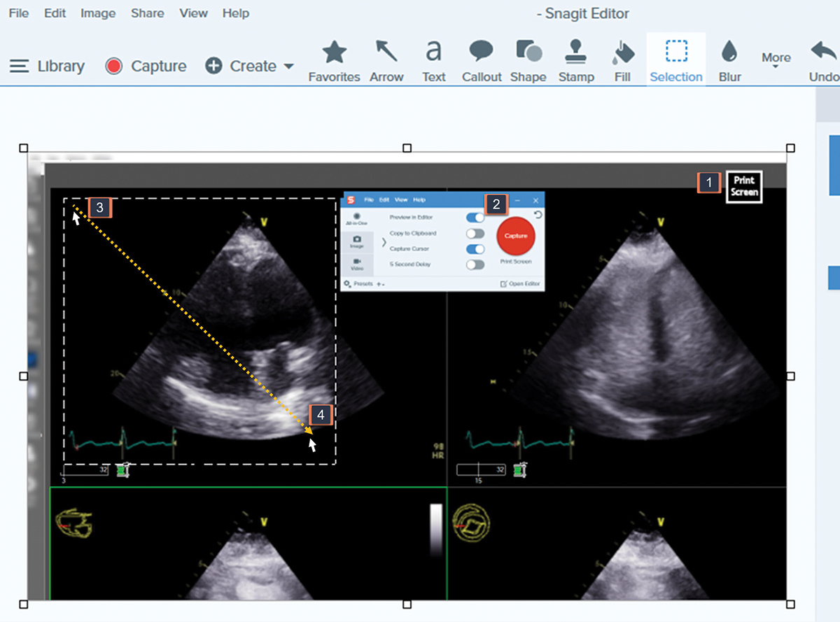The width and height of the screenshot is (840, 622).
Task: Open the Library panel
Action: [x=47, y=66]
